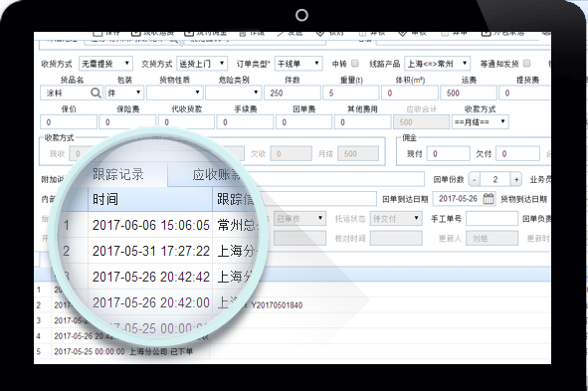Increase 回单份数 with the plus button
The height and width of the screenshot is (391, 588).
(516, 179)
